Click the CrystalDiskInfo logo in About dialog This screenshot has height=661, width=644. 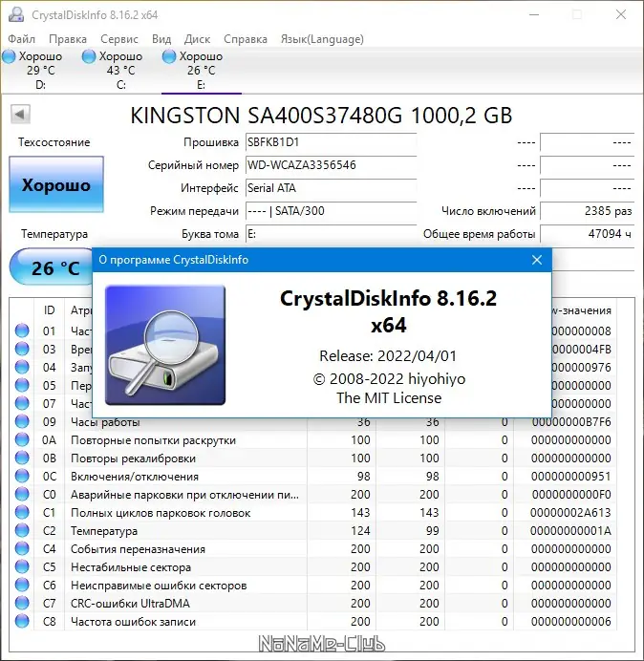tap(165, 345)
